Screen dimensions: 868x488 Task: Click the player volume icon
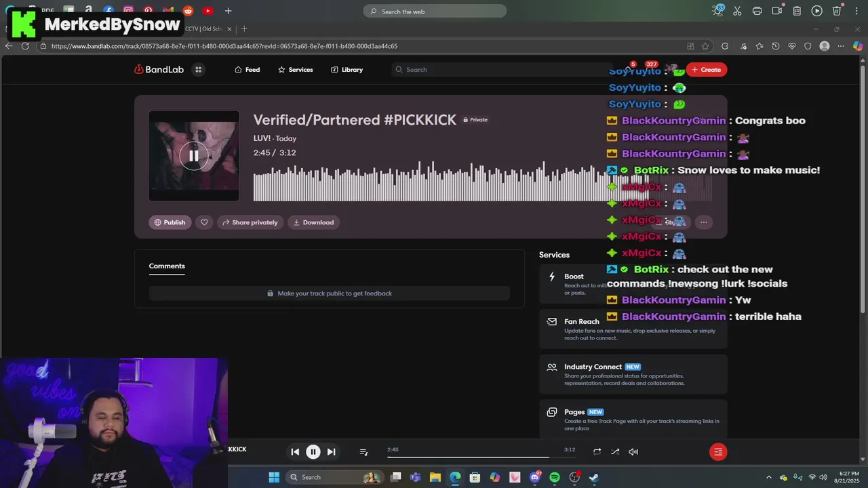click(633, 452)
